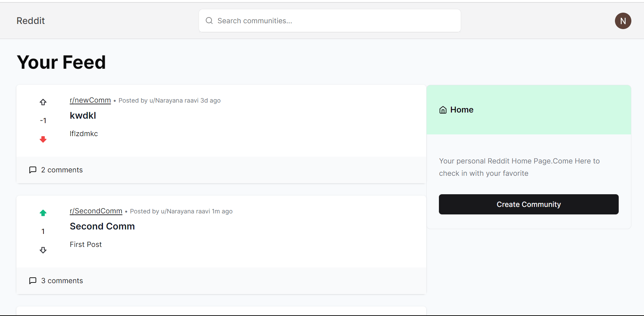
Task: Click the Create Community button
Action: [x=528, y=205]
